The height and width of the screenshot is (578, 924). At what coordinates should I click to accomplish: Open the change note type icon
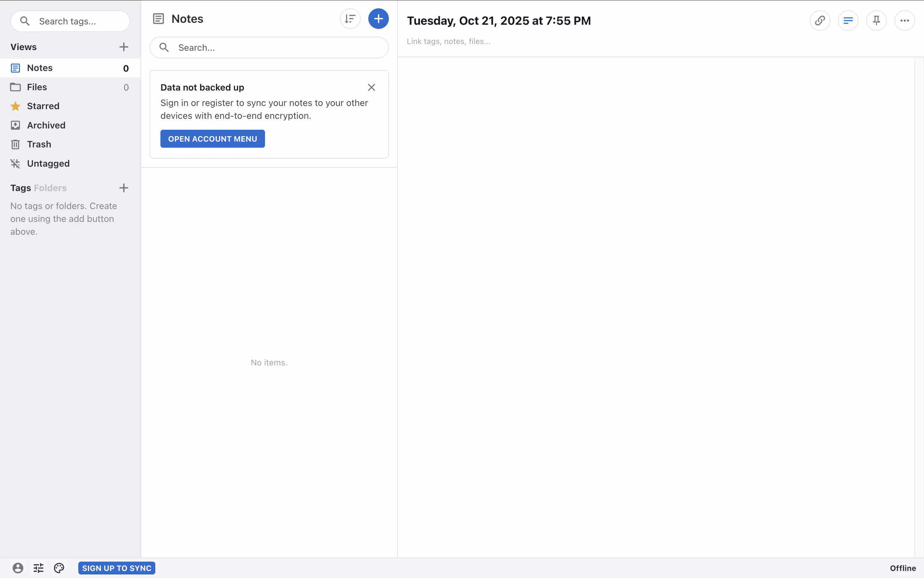[x=848, y=21]
